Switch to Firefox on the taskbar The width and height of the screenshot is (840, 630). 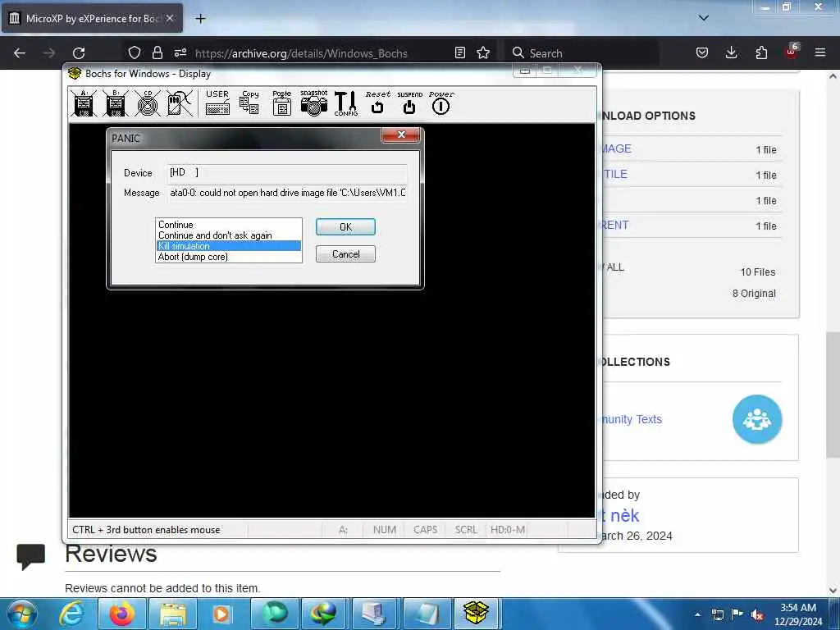[121, 614]
